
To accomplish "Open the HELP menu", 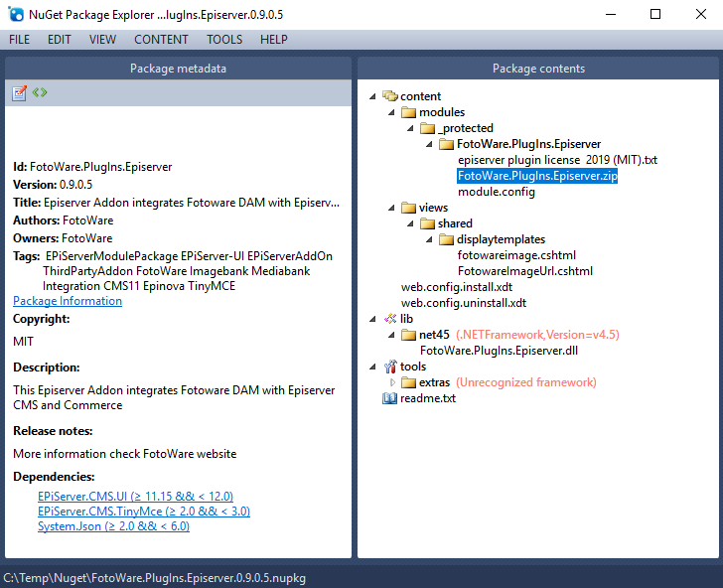I will [x=273, y=40].
